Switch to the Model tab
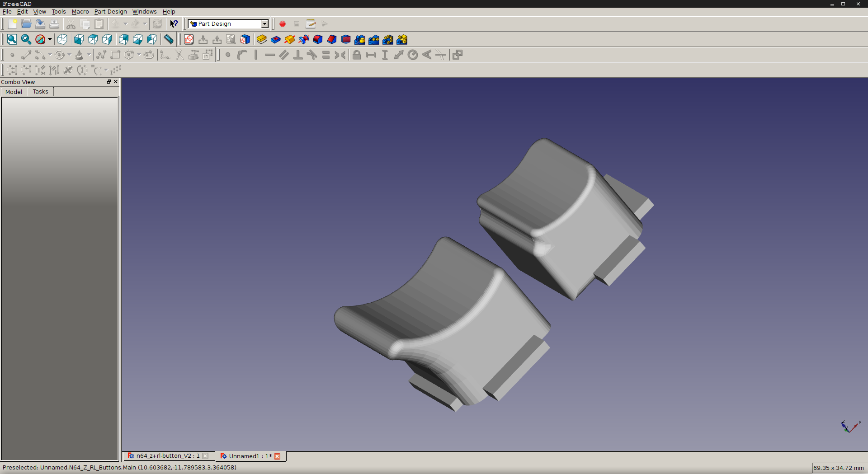 click(x=14, y=92)
